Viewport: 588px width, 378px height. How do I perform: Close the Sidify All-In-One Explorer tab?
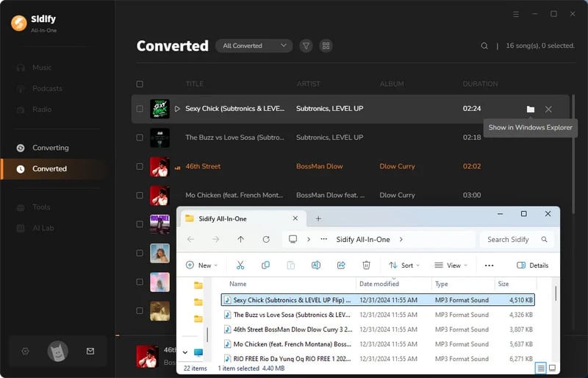(x=295, y=218)
